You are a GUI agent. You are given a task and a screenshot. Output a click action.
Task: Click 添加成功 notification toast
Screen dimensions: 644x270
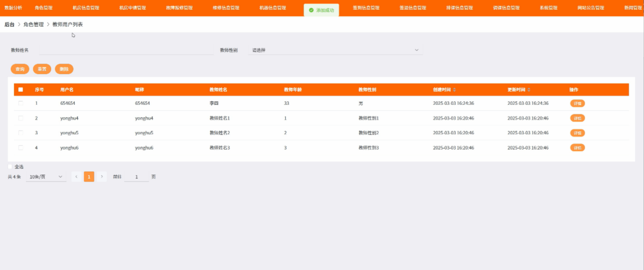(x=321, y=10)
